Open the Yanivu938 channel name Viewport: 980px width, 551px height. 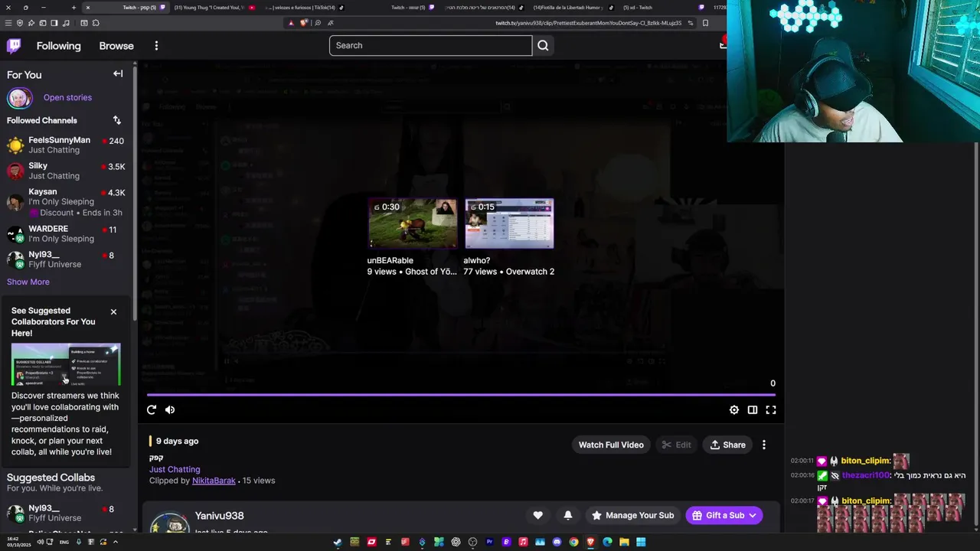pyautogui.click(x=219, y=516)
